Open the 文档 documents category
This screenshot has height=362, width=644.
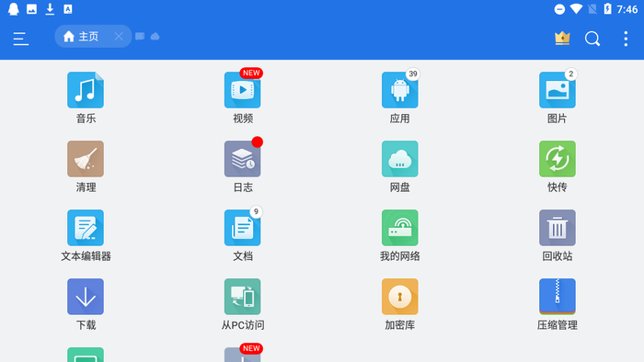pos(242,228)
